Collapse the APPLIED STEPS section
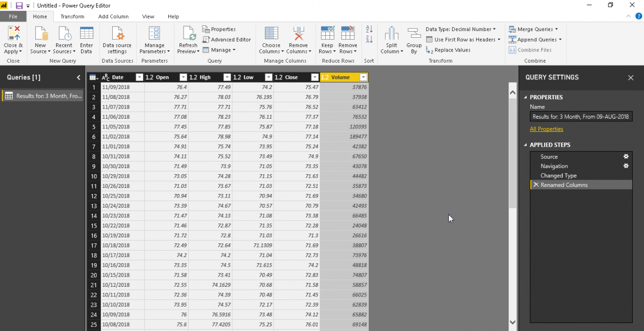Viewport: 644px width, 331px height. pos(526,145)
